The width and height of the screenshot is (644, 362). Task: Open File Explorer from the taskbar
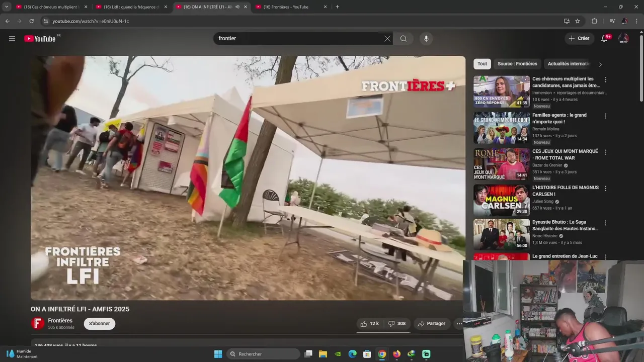[x=323, y=354]
